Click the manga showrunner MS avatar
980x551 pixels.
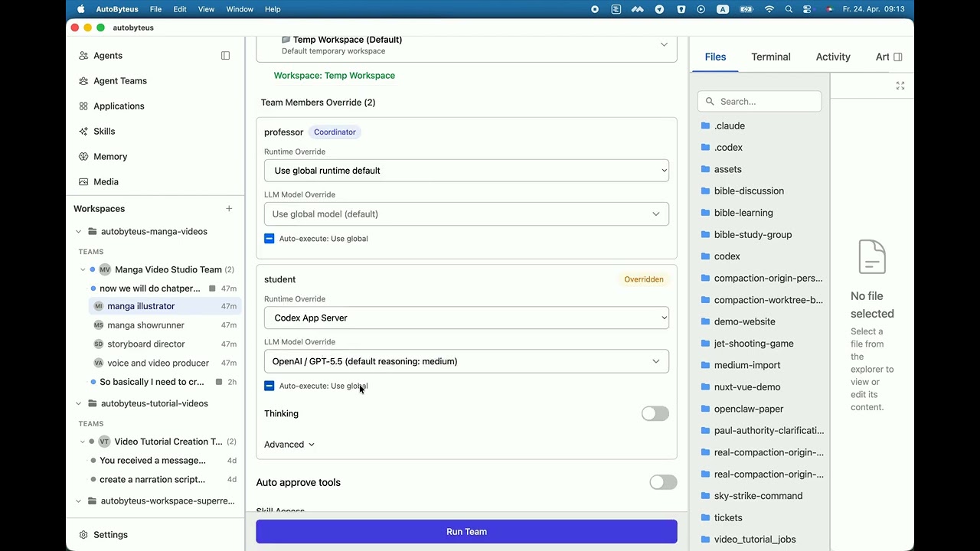98,325
